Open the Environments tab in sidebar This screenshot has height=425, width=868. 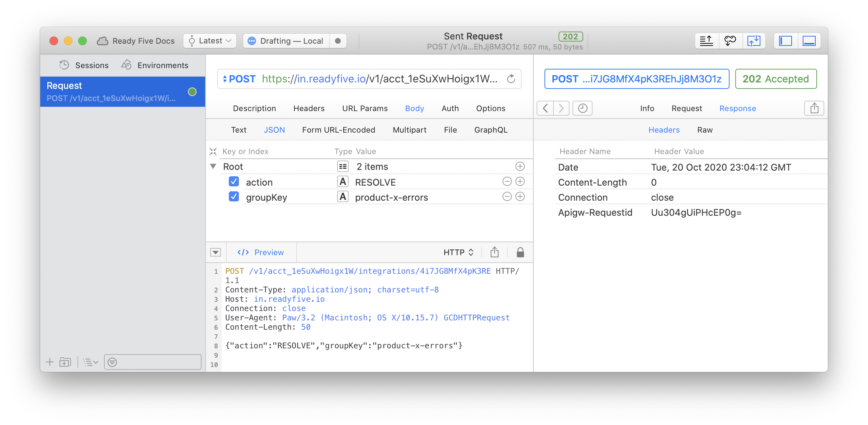pos(155,65)
